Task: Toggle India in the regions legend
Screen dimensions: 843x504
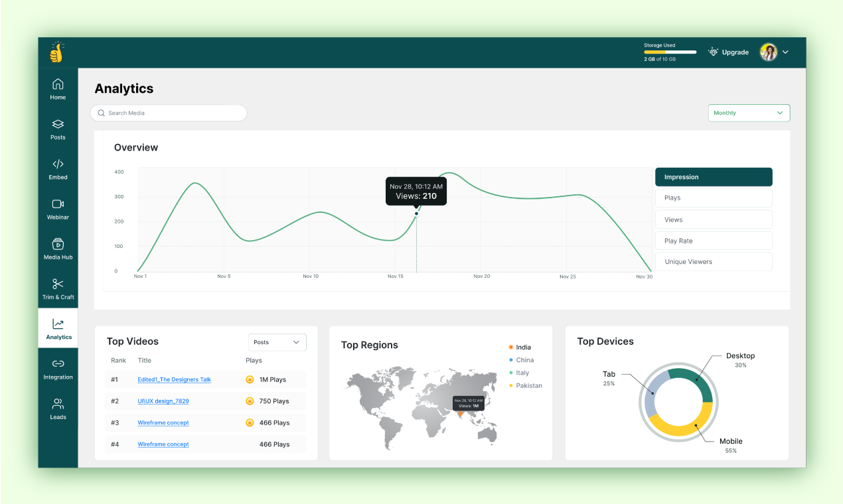Action: (x=520, y=347)
